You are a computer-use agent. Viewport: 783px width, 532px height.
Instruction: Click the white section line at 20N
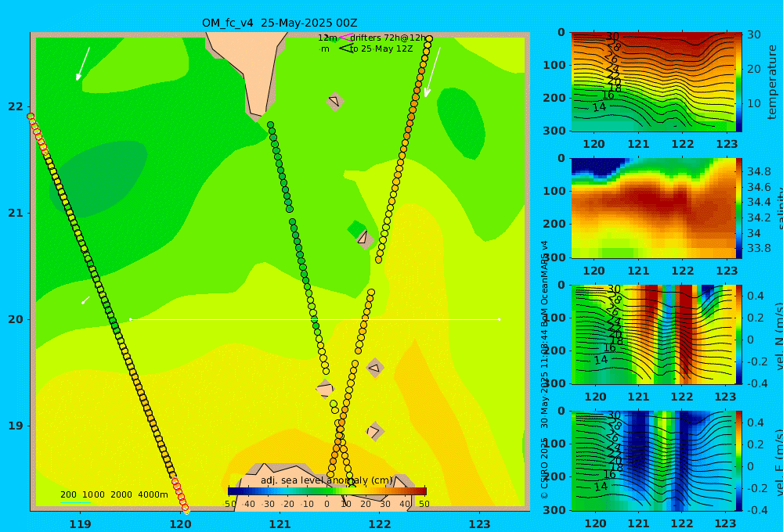tap(315, 319)
